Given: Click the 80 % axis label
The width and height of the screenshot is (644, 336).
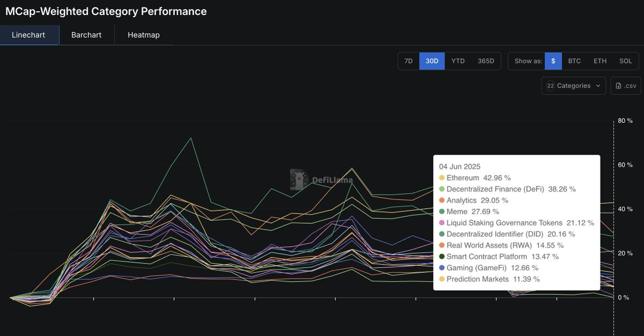Looking at the screenshot, I should (x=625, y=121).
